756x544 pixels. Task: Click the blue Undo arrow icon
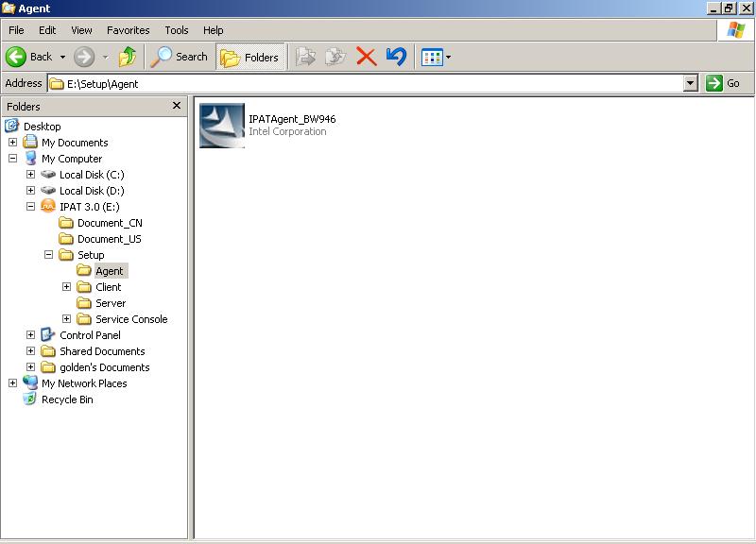click(397, 57)
